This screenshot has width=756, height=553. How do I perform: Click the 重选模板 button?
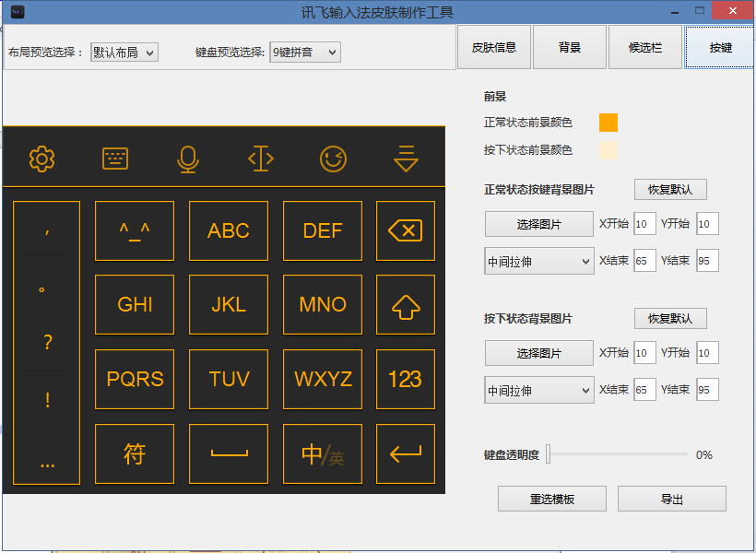(552, 499)
